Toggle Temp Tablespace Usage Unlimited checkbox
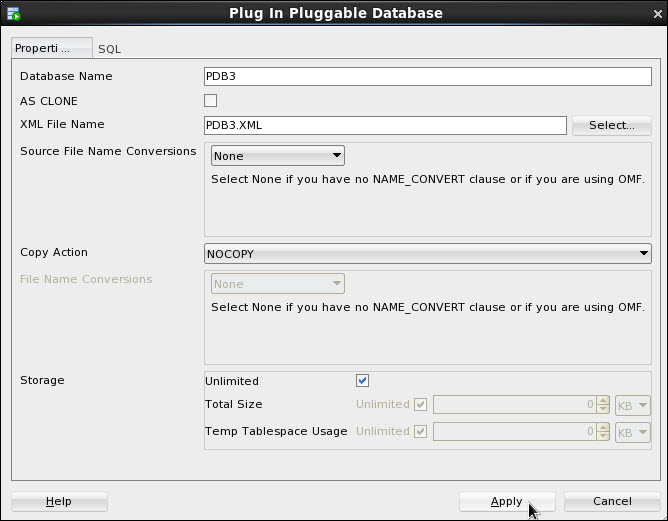This screenshot has height=521, width=668. 420,432
